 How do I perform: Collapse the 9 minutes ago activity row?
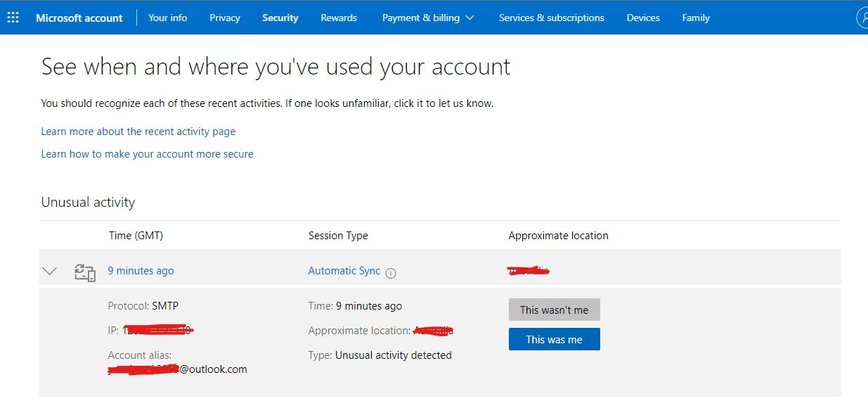click(x=49, y=271)
